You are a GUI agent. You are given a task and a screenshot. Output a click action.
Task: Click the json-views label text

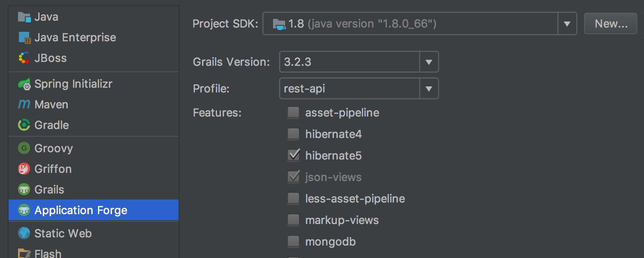coord(334,177)
